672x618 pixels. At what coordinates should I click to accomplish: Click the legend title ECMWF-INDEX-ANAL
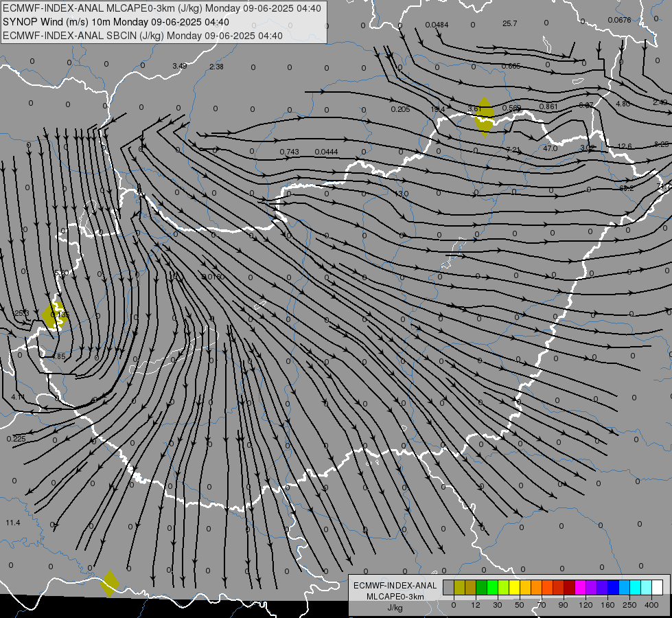[395, 586]
